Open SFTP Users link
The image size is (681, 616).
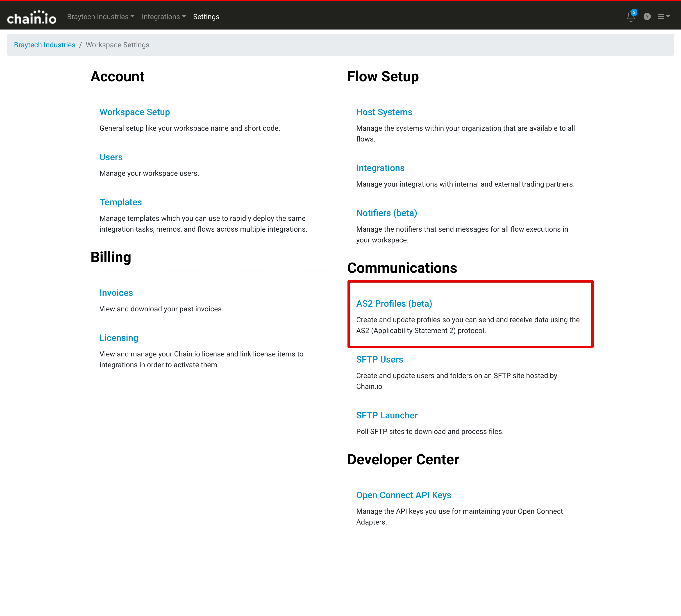pos(379,359)
